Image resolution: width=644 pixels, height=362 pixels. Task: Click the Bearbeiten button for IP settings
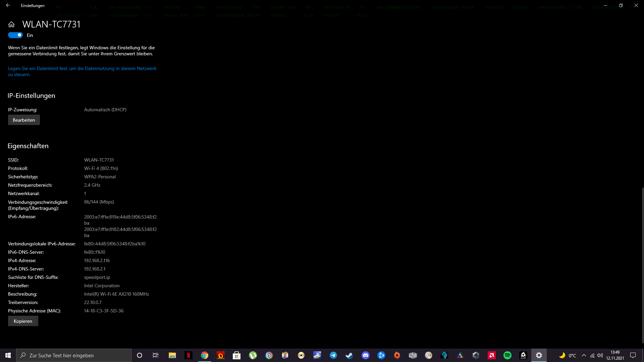(24, 120)
